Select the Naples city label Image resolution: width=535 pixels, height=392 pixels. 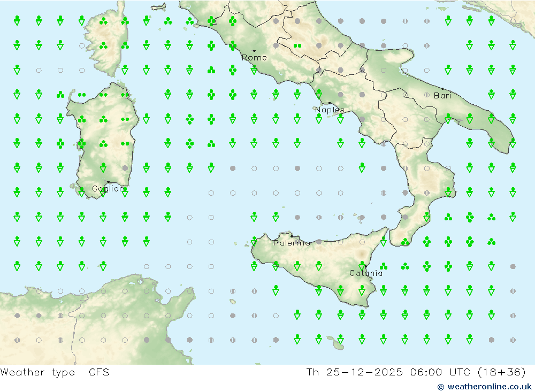pyautogui.click(x=330, y=110)
